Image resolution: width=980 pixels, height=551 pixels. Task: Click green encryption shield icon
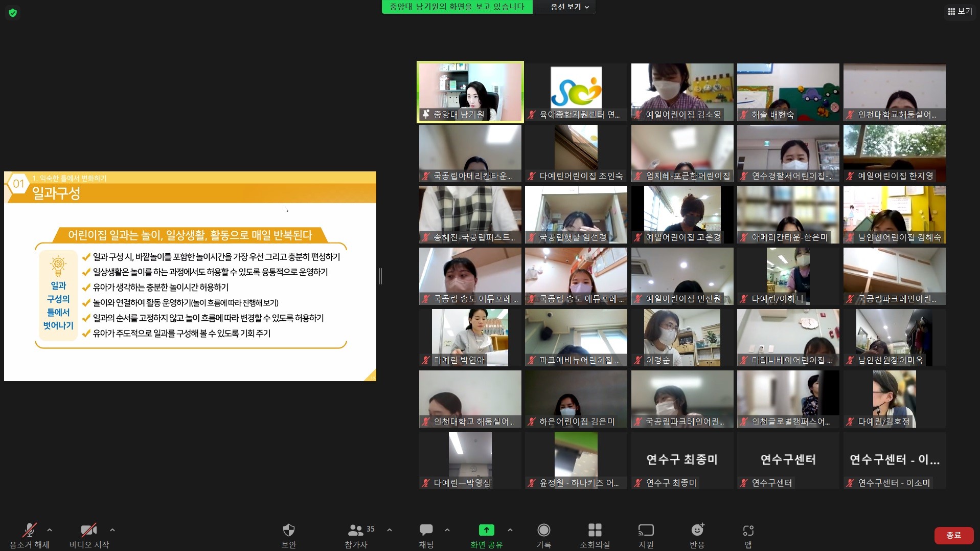point(13,13)
